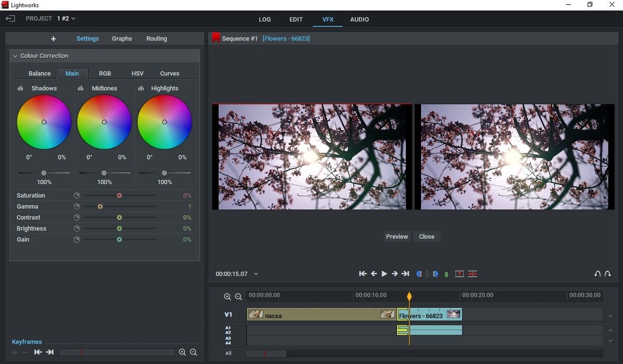
Task: Zoom out of the Keyframes timeline
Action: point(194,352)
